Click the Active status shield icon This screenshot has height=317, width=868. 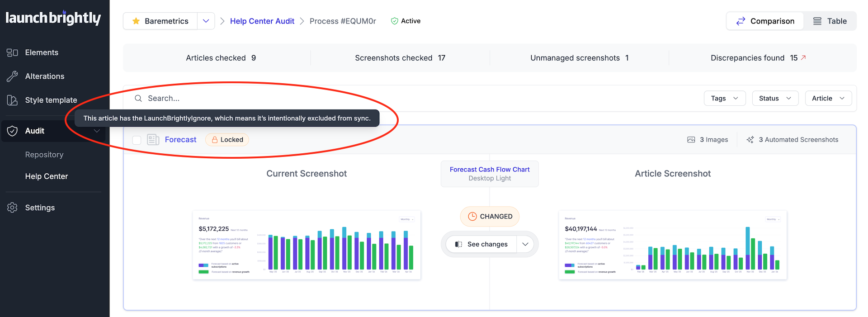(394, 21)
